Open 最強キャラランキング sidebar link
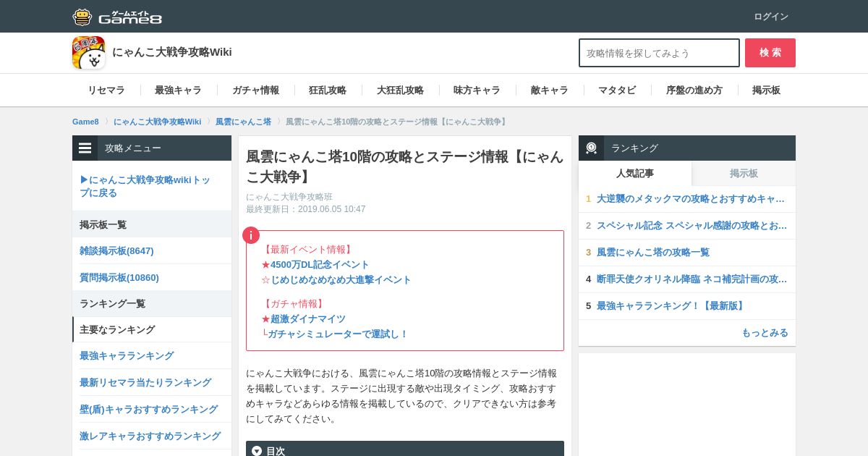868x456 pixels. (127, 355)
